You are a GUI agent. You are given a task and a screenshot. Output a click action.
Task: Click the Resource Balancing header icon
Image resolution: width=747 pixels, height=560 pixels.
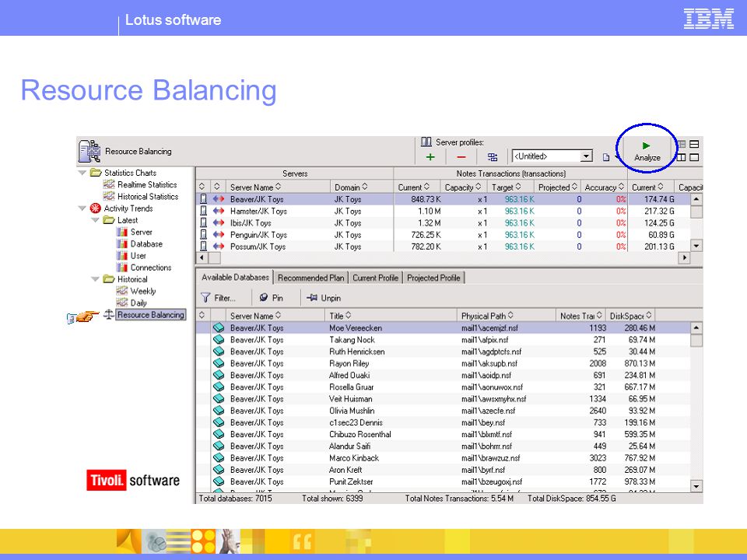point(89,152)
